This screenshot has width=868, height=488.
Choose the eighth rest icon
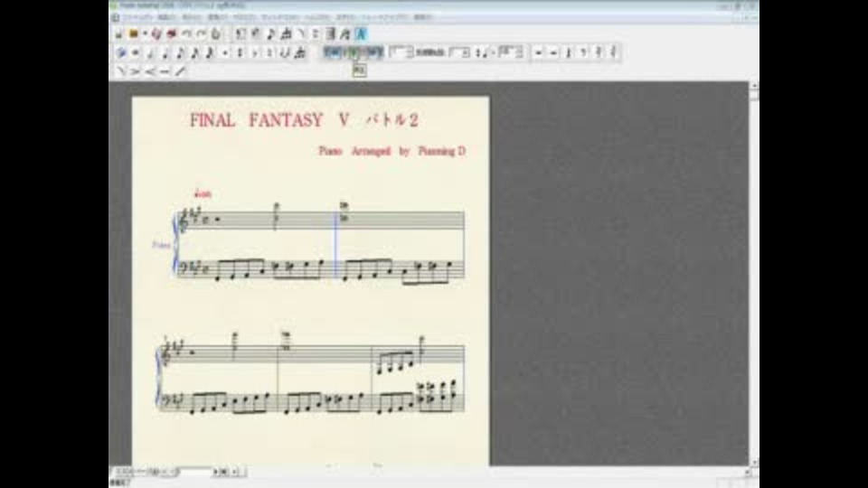[583, 52]
